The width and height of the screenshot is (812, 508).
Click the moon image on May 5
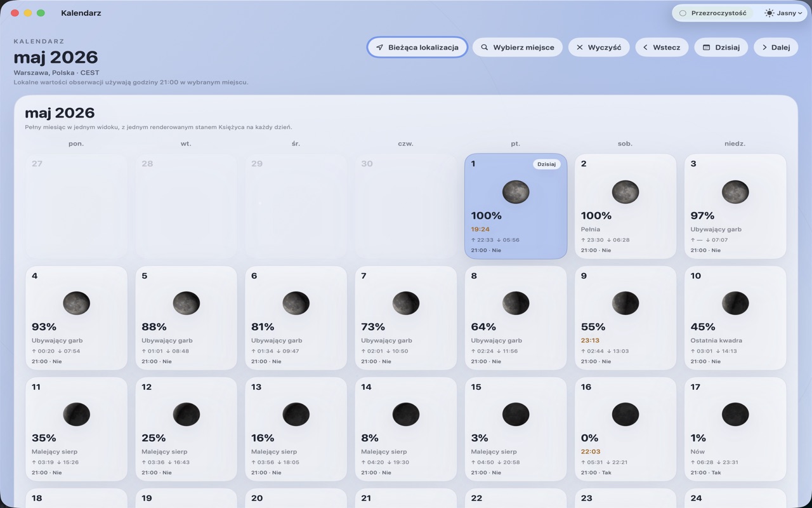[187, 303]
